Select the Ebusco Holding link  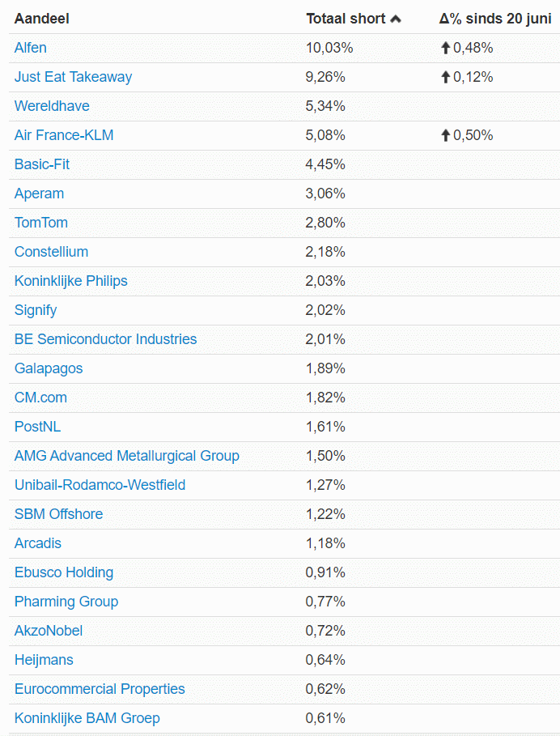click(x=64, y=572)
